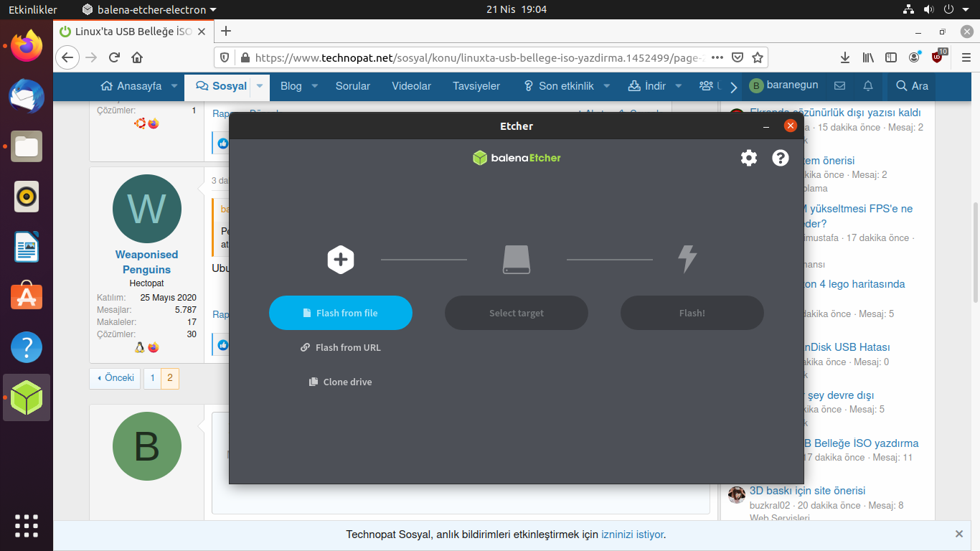Close the Linux'ta USB Belleğe tab
The image size is (980, 551).
202,32
